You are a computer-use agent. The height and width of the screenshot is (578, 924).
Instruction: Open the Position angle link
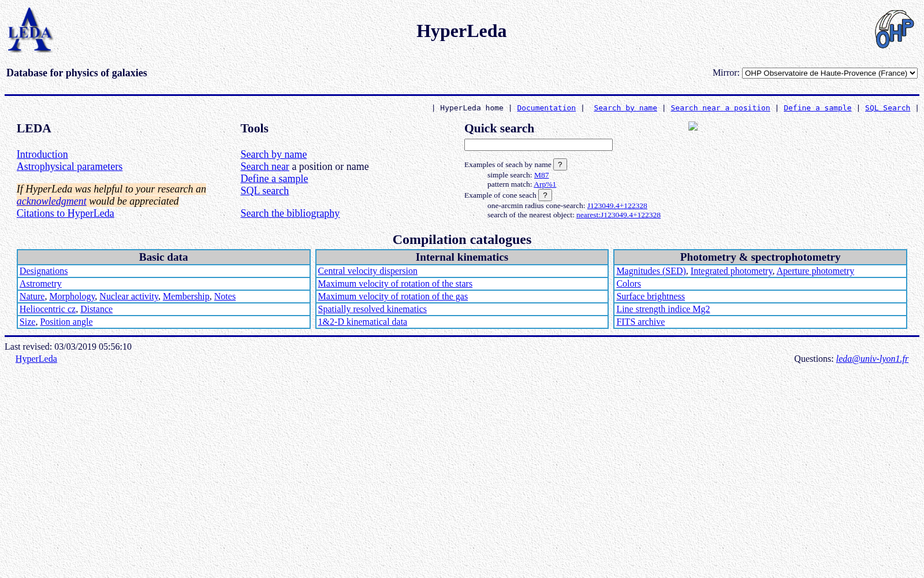pyautogui.click(x=66, y=322)
